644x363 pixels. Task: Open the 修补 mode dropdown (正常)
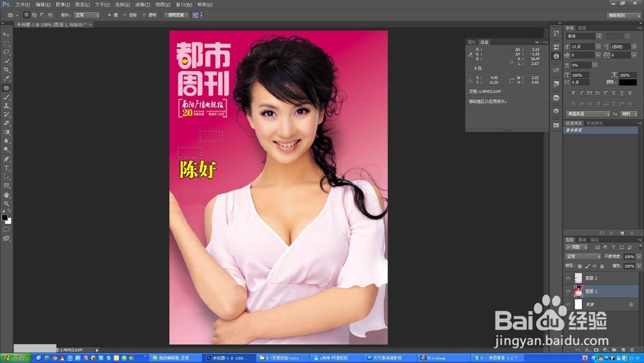pyautogui.click(x=87, y=15)
